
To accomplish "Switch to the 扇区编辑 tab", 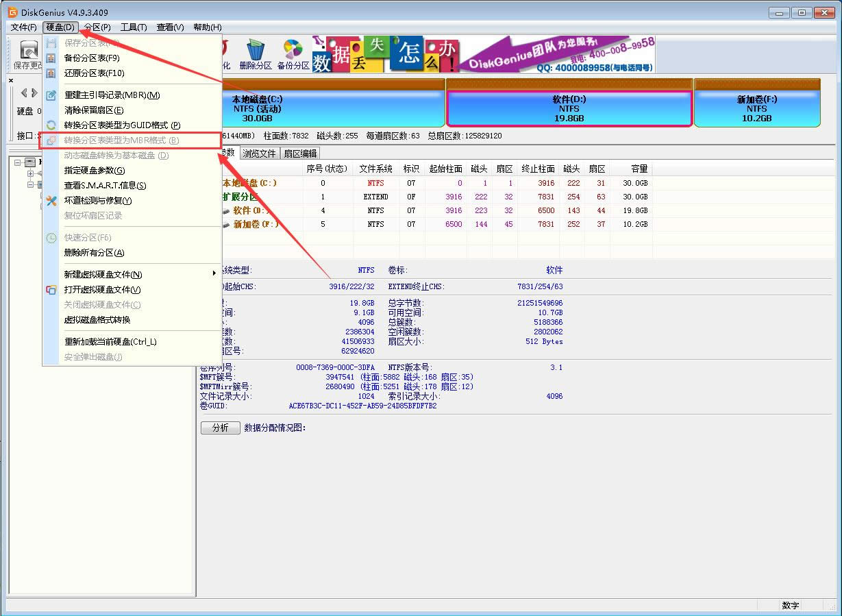I will point(299,152).
